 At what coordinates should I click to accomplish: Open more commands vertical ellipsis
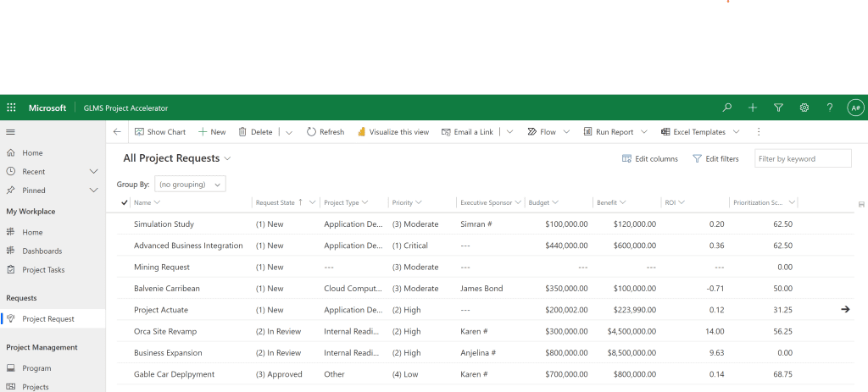click(x=759, y=132)
